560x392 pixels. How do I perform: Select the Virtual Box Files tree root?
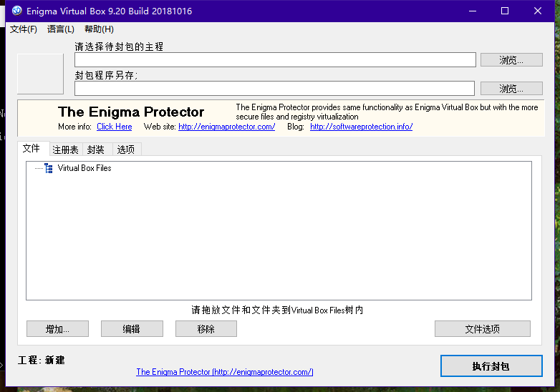click(x=85, y=168)
